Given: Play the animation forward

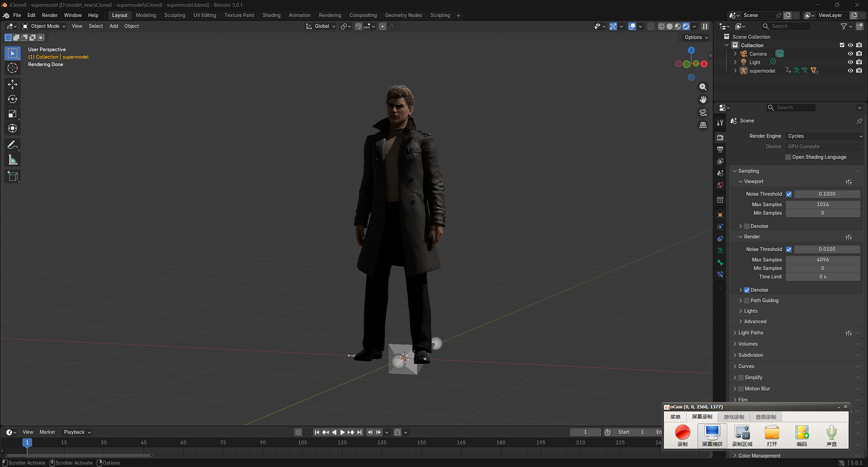Looking at the screenshot, I should (343, 432).
